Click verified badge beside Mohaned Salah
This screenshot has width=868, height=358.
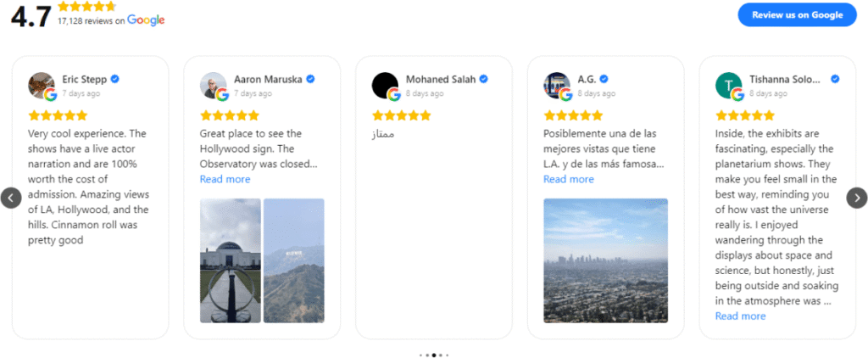483,79
